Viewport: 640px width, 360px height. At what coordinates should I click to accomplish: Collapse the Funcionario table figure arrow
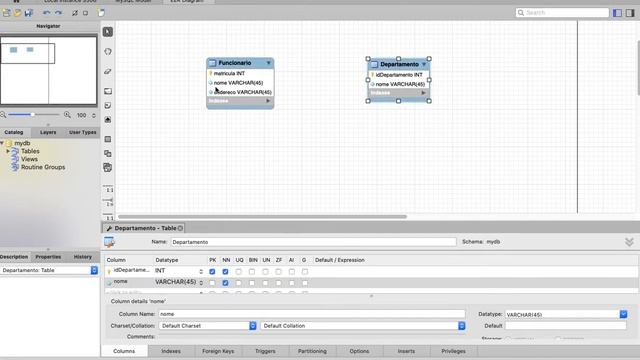coord(269,63)
